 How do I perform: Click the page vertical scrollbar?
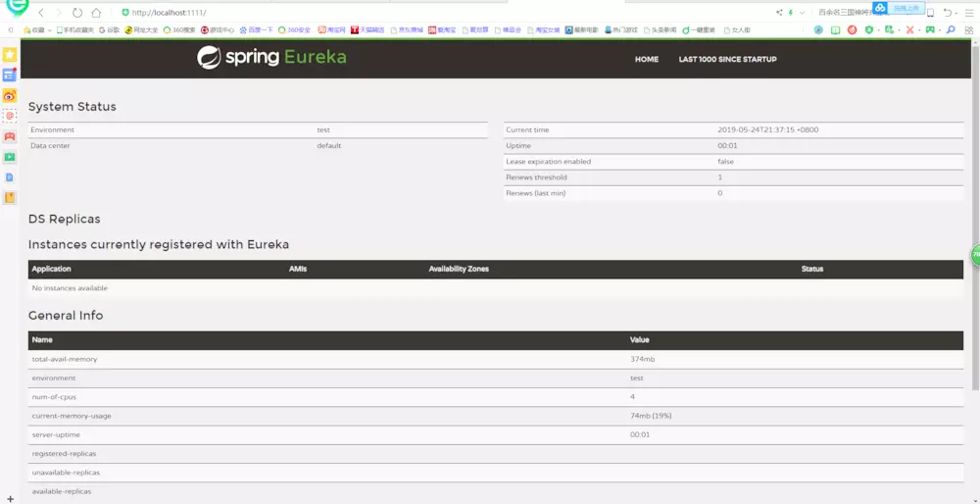click(976, 219)
